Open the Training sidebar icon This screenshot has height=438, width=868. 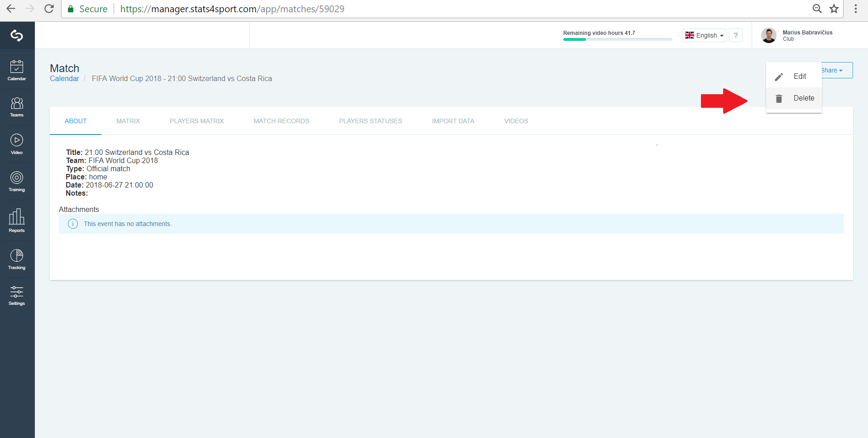pyautogui.click(x=17, y=182)
